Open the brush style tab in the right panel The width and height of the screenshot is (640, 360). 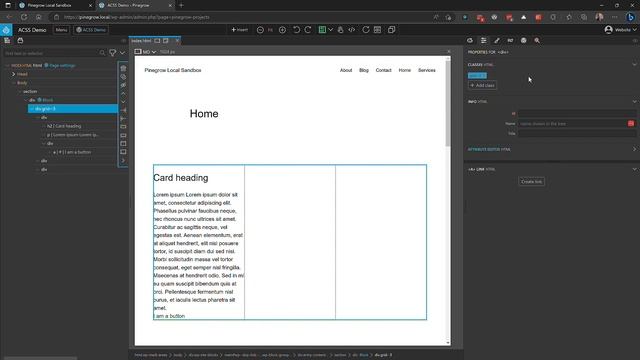497,40
